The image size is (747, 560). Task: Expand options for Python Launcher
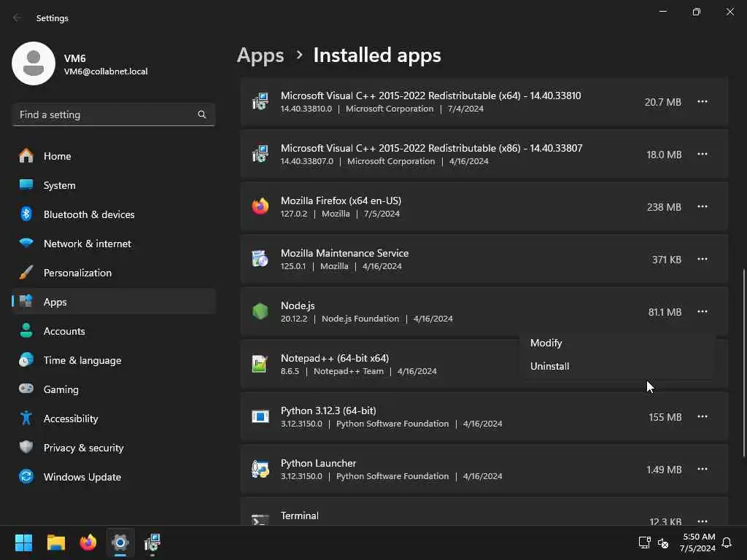click(x=702, y=470)
